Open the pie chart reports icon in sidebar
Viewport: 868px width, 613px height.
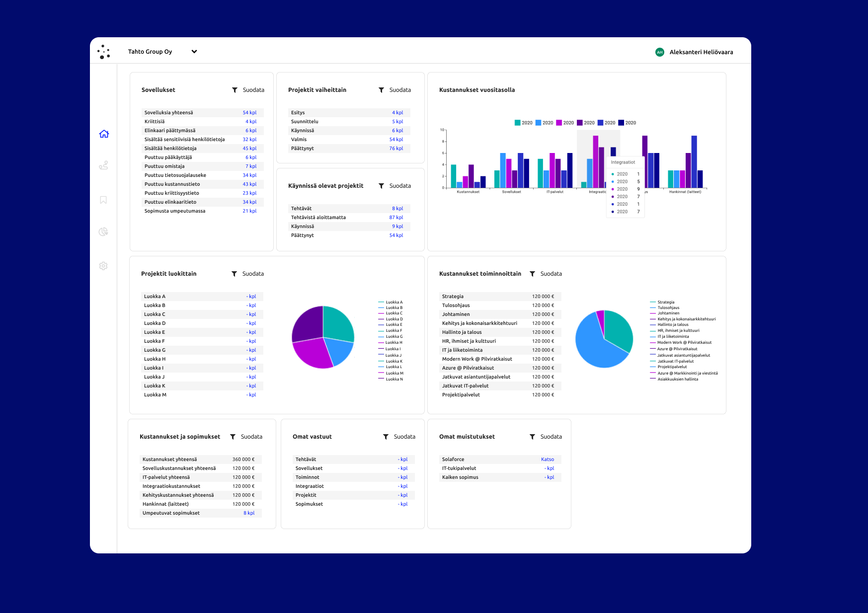click(x=103, y=231)
